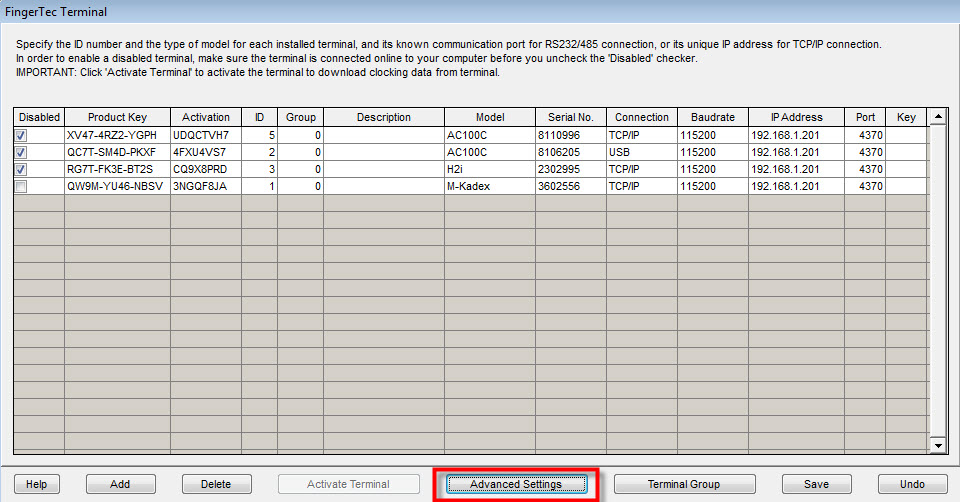Click the ID column header

coord(259,117)
